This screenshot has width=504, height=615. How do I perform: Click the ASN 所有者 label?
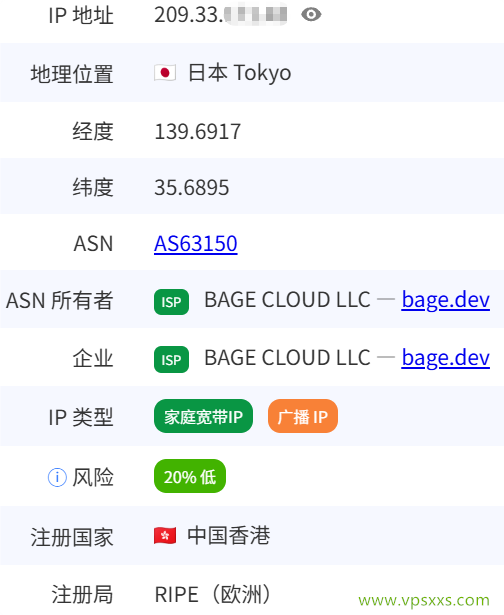coord(60,301)
